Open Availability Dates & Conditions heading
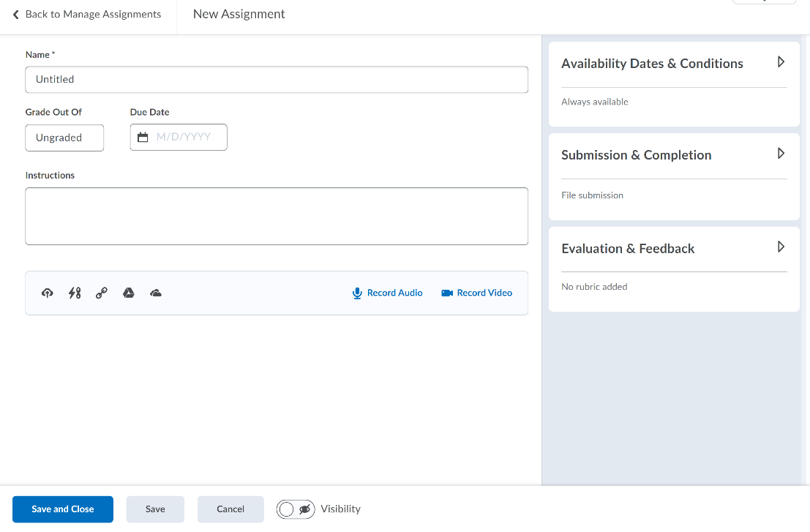The image size is (810, 532). tap(652, 64)
